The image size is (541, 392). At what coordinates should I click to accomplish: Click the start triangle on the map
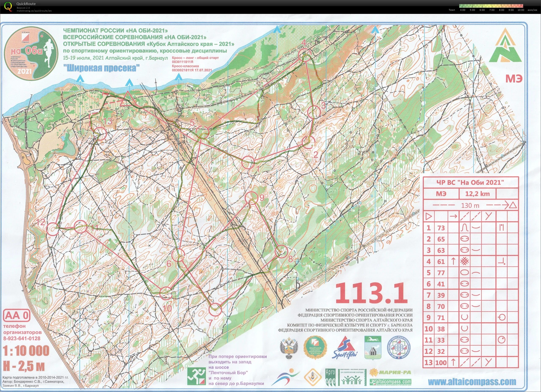coord(128,99)
